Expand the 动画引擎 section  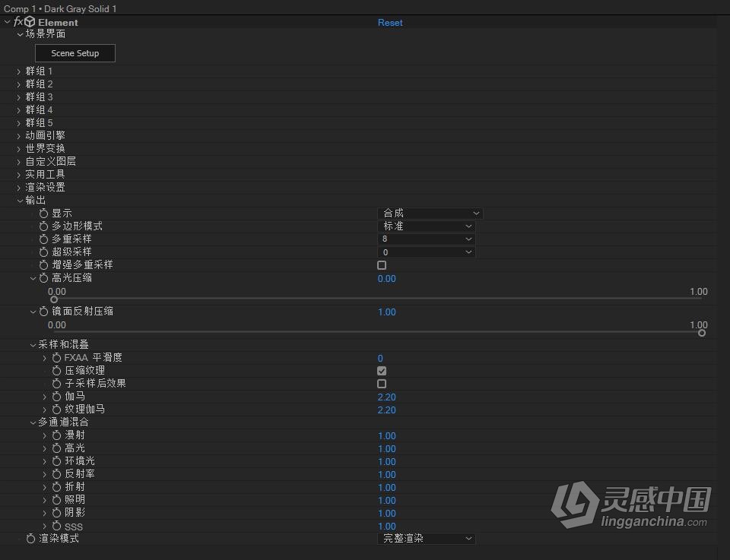click(18, 136)
